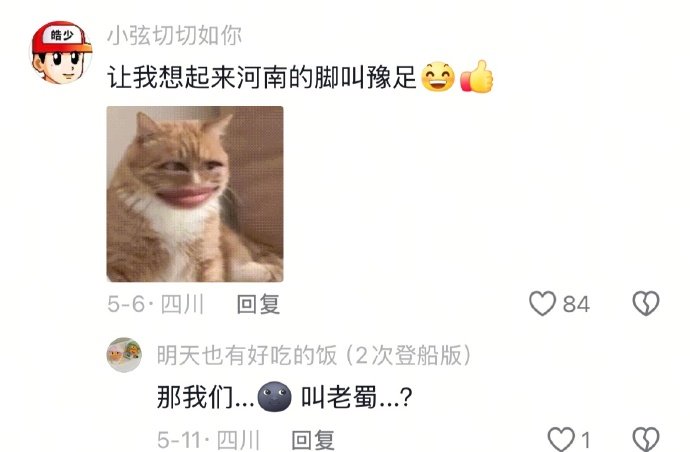Tap the 84 like count

click(576, 304)
